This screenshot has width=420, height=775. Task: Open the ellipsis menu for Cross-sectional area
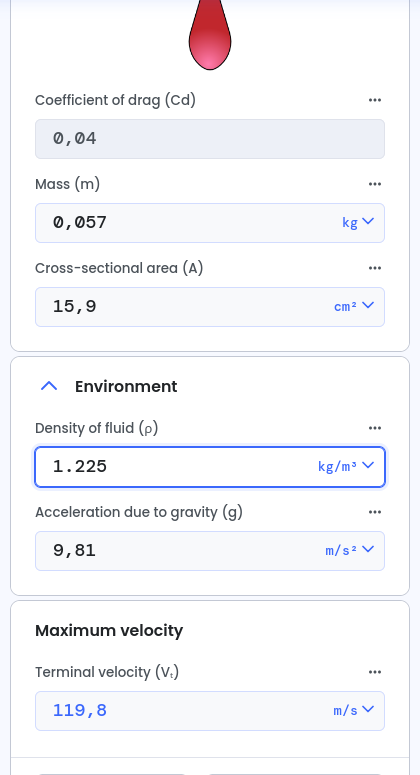tap(375, 268)
